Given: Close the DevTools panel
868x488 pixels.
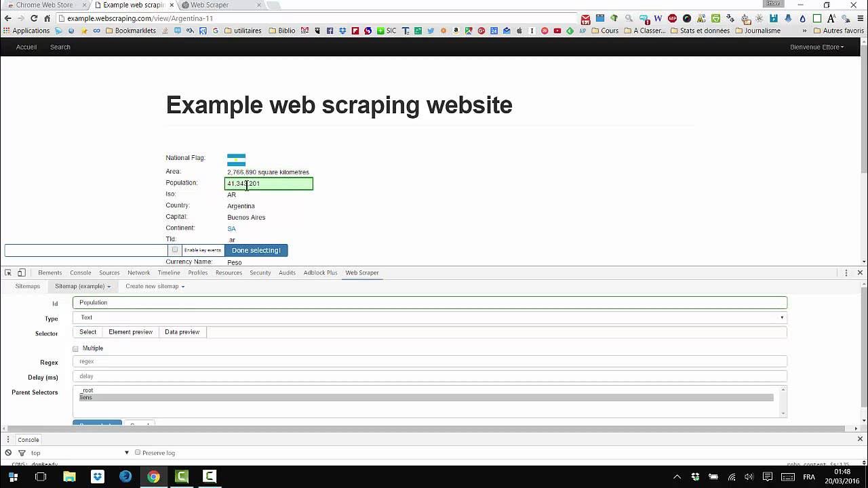Looking at the screenshot, I should pyautogui.click(x=860, y=272).
